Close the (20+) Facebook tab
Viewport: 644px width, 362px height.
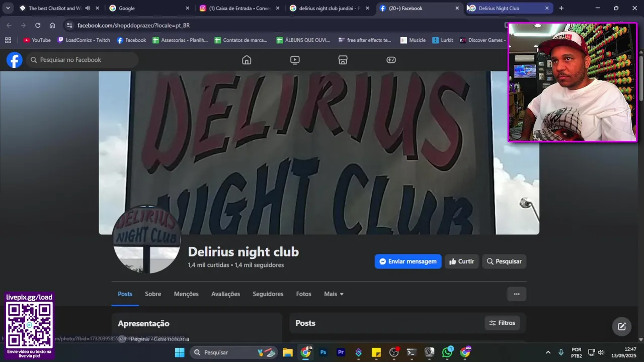(457, 8)
